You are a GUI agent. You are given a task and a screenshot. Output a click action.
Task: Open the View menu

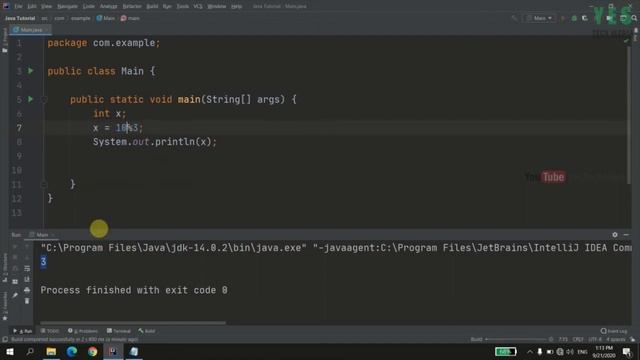[46, 6]
